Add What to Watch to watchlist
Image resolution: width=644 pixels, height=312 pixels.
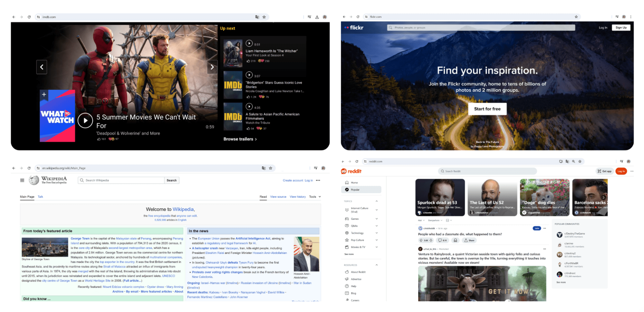pyautogui.click(x=44, y=94)
